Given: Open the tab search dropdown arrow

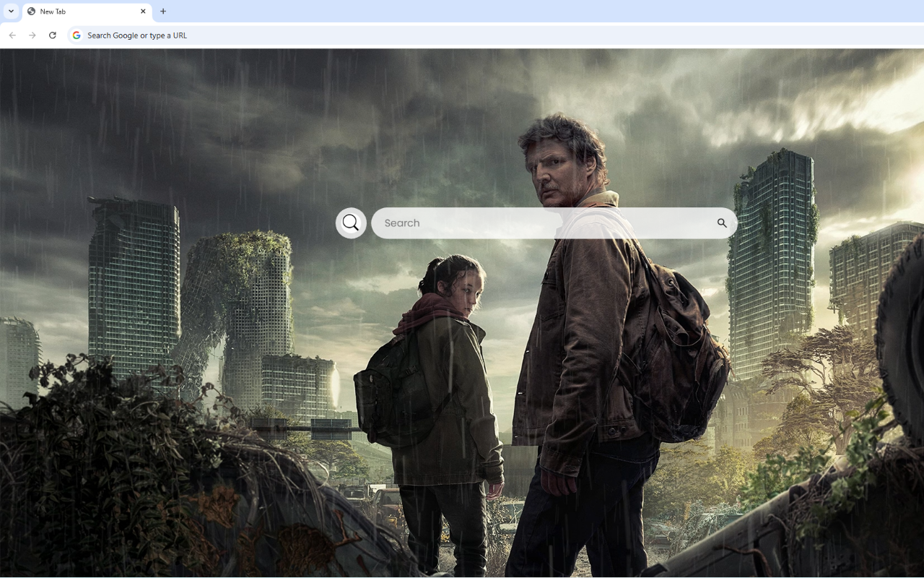Looking at the screenshot, I should tap(11, 12).
